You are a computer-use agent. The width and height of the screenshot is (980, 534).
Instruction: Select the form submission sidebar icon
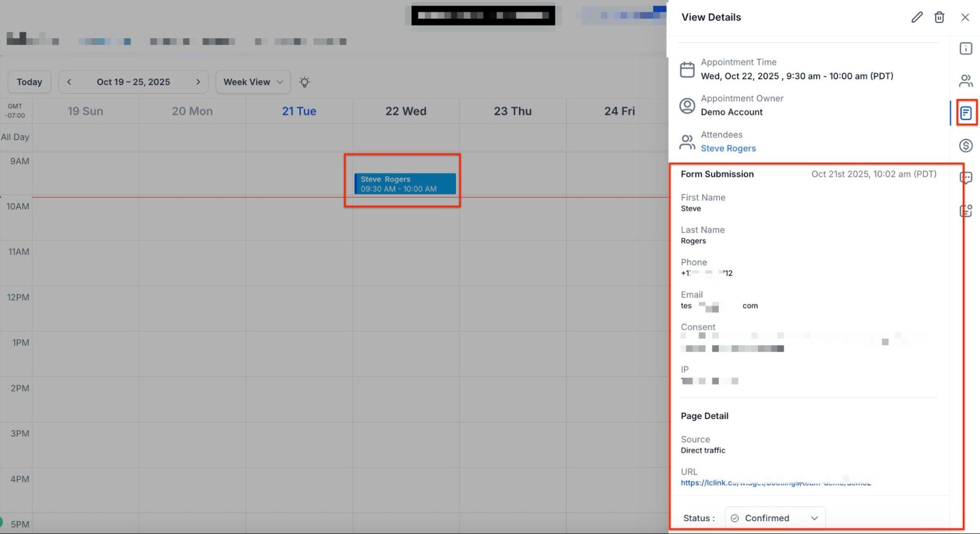pyautogui.click(x=965, y=113)
